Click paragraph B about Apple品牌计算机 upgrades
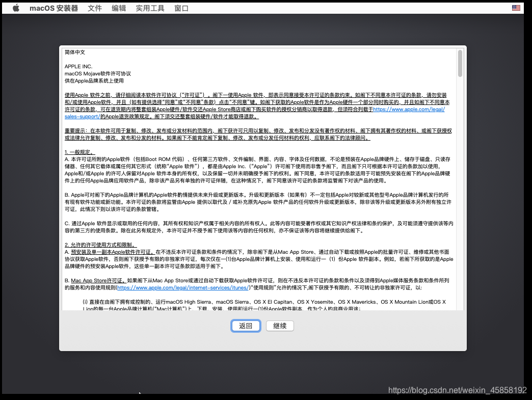Viewport: 532px width, 400px height. click(x=258, y=202)
